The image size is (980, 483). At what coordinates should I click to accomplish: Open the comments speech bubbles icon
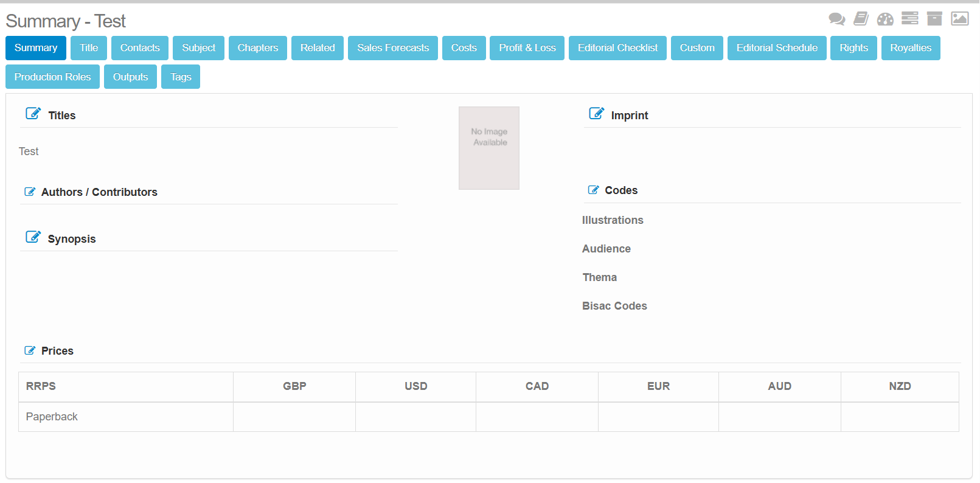point(836,19)
